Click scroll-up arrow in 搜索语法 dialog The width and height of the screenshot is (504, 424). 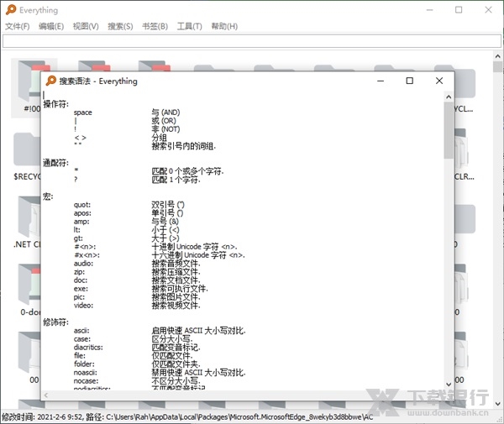(x=449, y=97)
